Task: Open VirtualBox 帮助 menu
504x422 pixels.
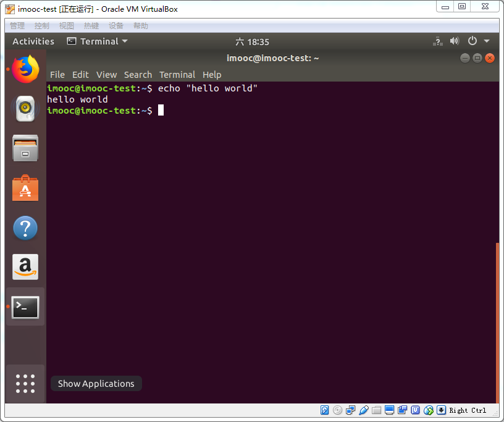Action: tap(141, 26)
